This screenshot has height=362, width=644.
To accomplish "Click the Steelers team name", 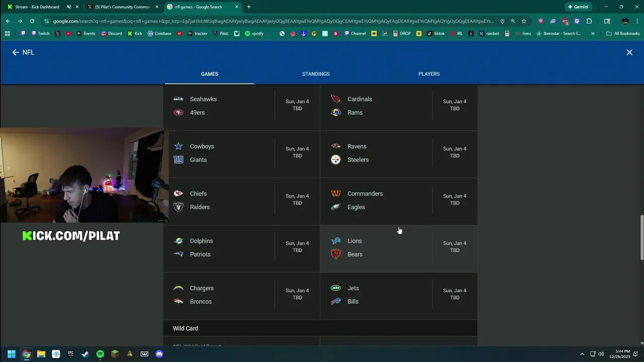I will coord(358,160).
